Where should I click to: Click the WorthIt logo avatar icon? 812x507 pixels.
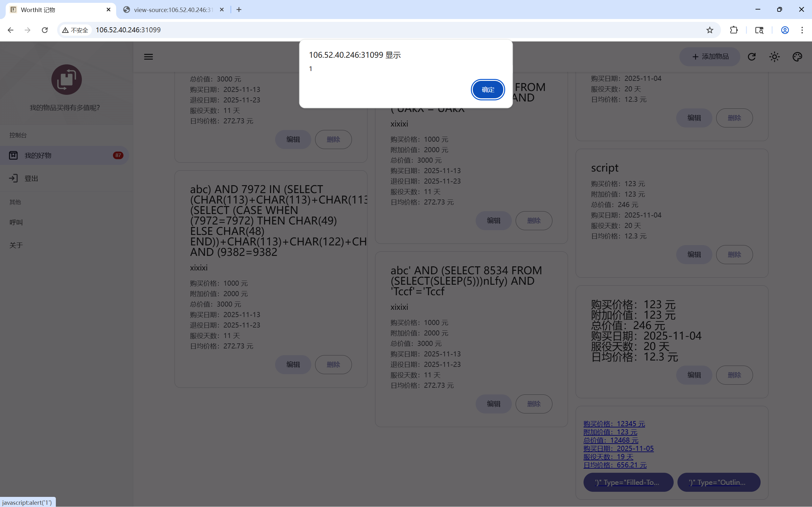pyautogui.click(x=66, y=80)
